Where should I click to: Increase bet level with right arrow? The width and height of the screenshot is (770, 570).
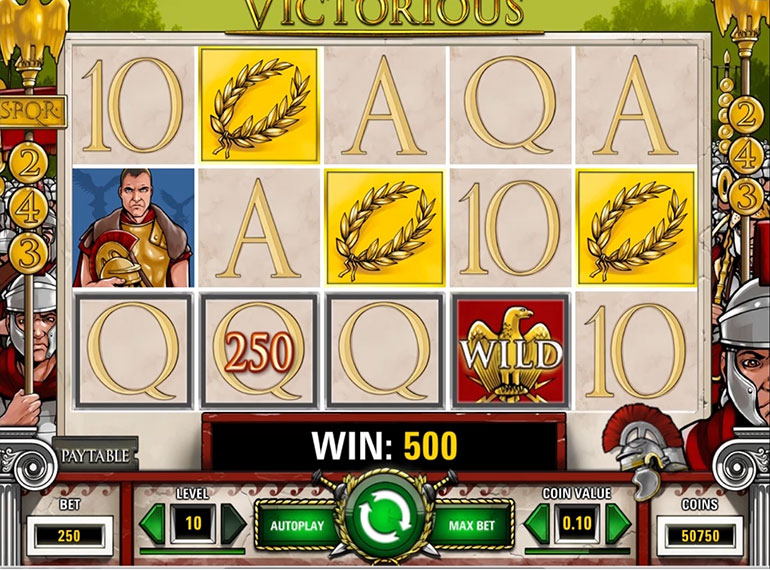click(x=232, y=524)
